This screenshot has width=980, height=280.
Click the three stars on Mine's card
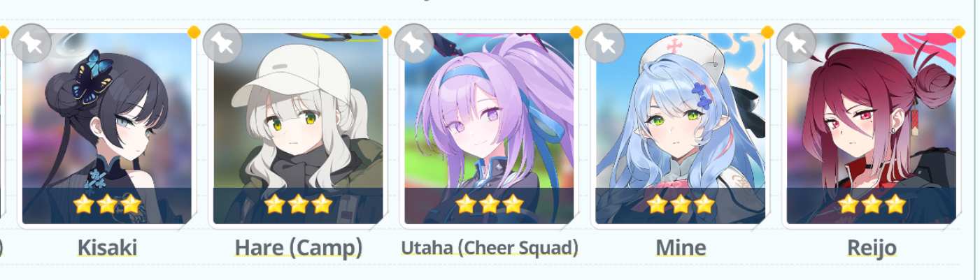pos(681,205)
